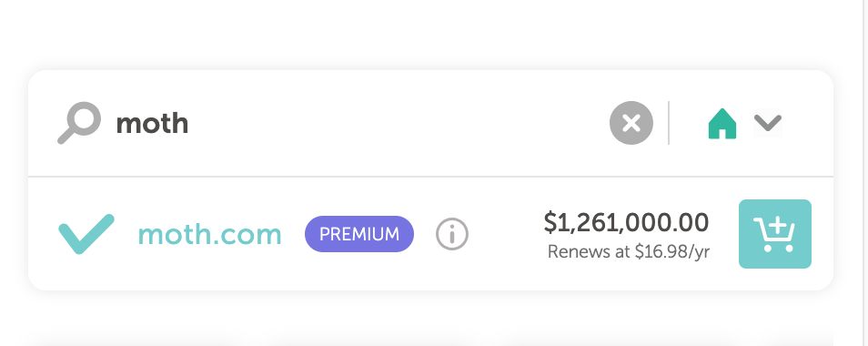Focus the search field containing 'moth'
The image size is (868, 346).
[359, 123]
